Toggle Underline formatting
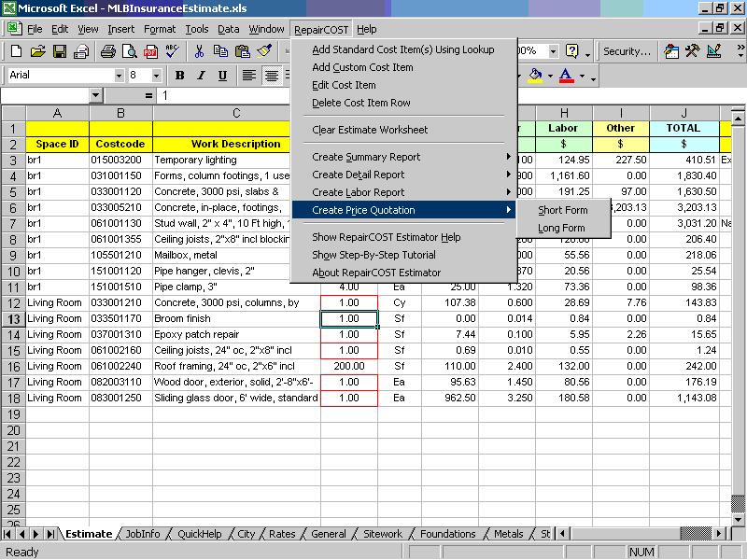This screenshot has width=747, height=560. [222, 76]
